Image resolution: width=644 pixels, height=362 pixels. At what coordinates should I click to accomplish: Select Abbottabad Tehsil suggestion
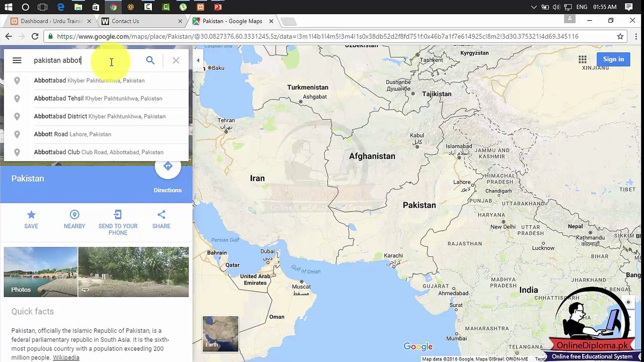[96, 99]
